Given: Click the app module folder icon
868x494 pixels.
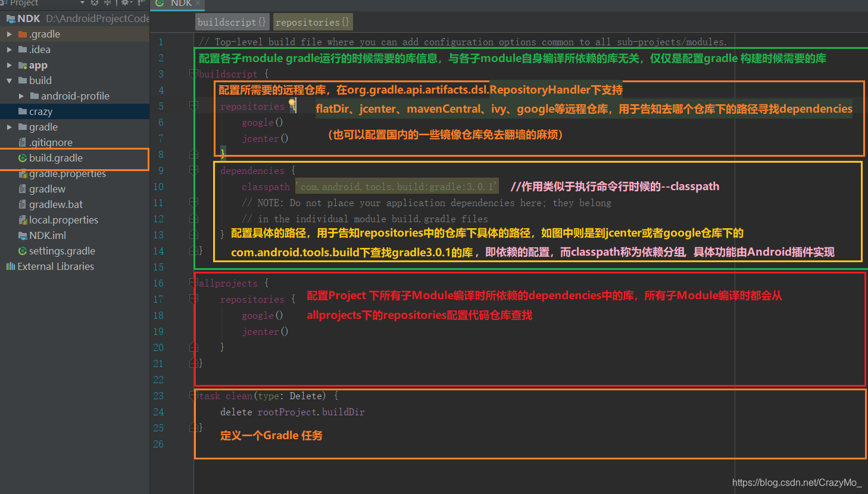Looking at the screenshot, I should [x=23, y=65].
